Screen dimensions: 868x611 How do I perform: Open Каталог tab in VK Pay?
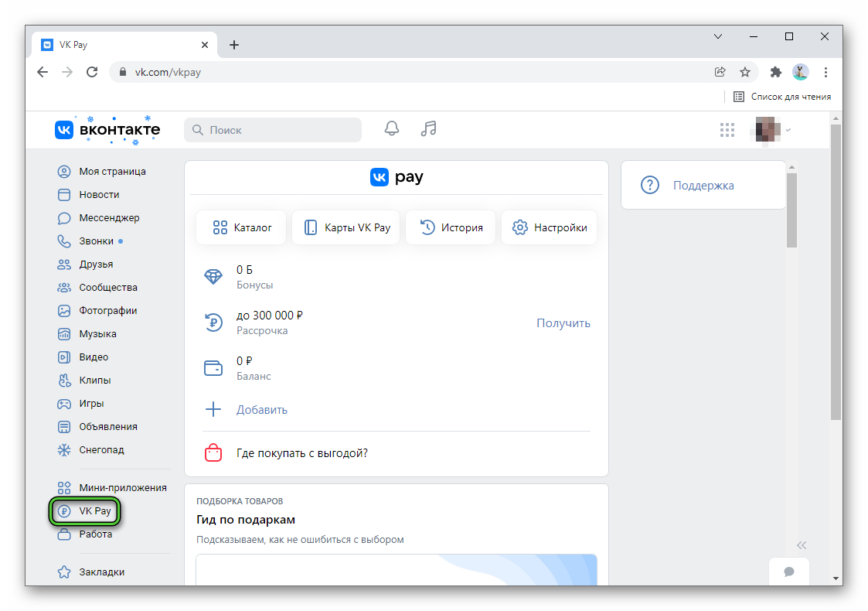(x=241, y=227)
